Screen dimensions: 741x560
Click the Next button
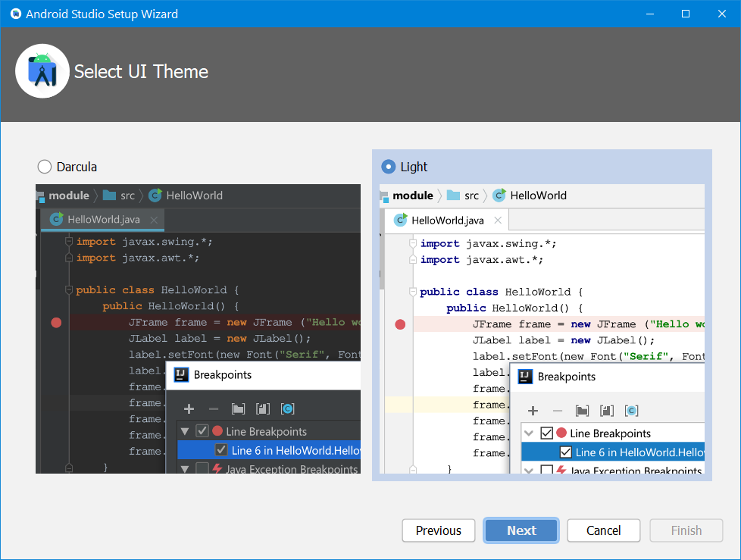click(x=521, y=530)
